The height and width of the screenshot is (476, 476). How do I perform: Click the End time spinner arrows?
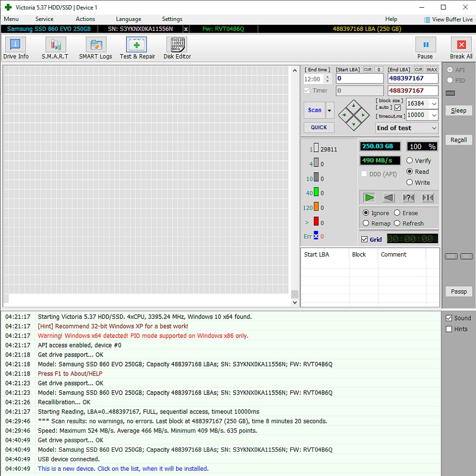tap(327, 79)
